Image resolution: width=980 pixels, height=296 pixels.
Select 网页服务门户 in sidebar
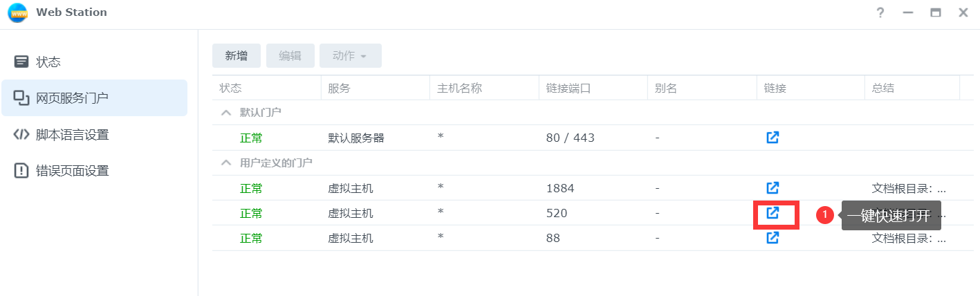[94, 98]
